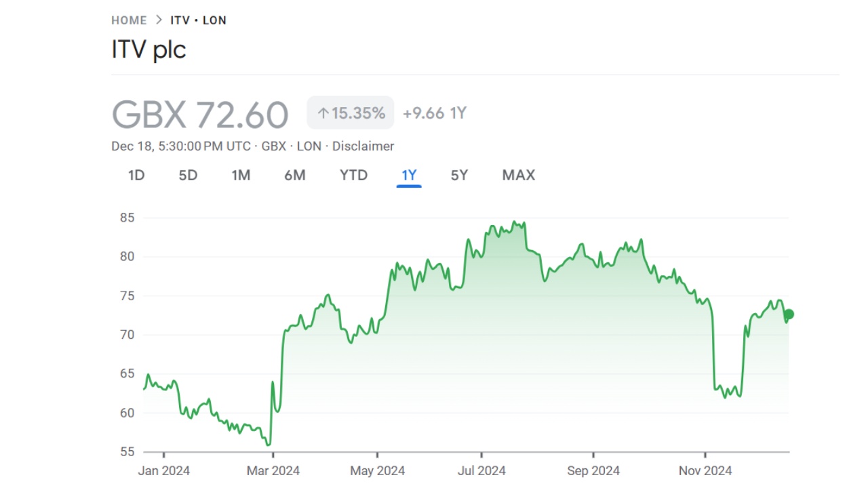Select the 5D time range tab

pyautogui.click(x=188, y=176)
